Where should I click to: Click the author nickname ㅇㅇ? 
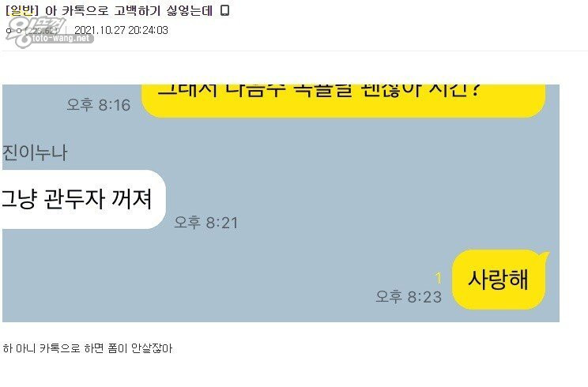point(14,31)
